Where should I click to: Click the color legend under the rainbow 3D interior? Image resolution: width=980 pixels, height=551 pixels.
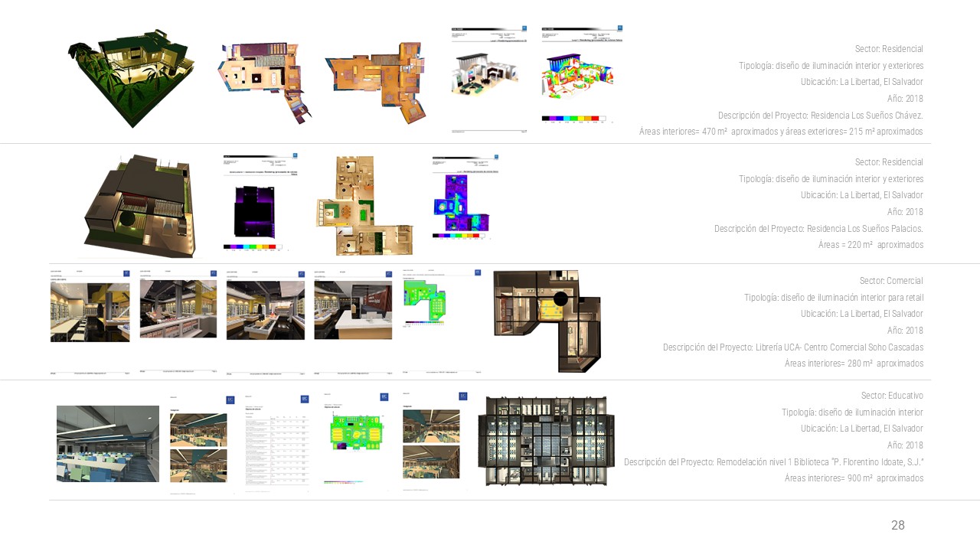573,119
